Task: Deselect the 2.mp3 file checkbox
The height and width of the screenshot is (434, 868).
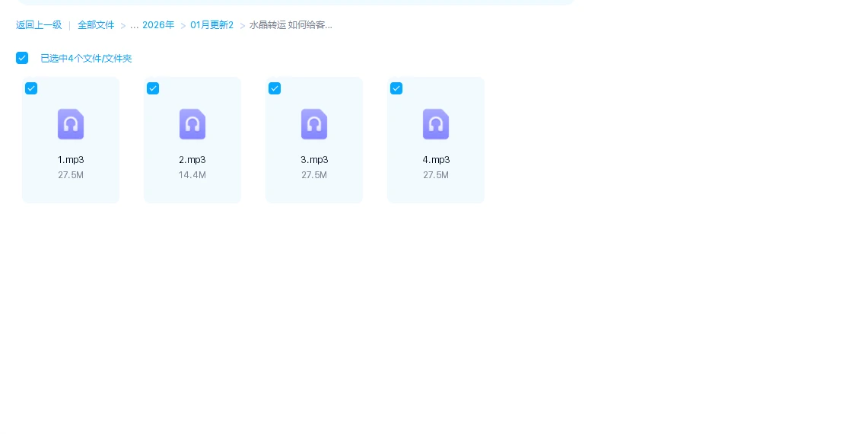Action: click(153, 88)
